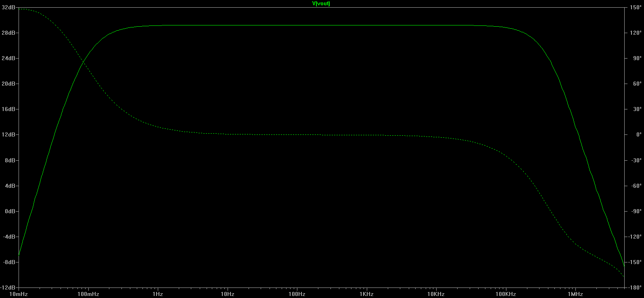Click the 90° phase axis label
The height and width of the screenshot is (298, 644).
pos(637,58)
